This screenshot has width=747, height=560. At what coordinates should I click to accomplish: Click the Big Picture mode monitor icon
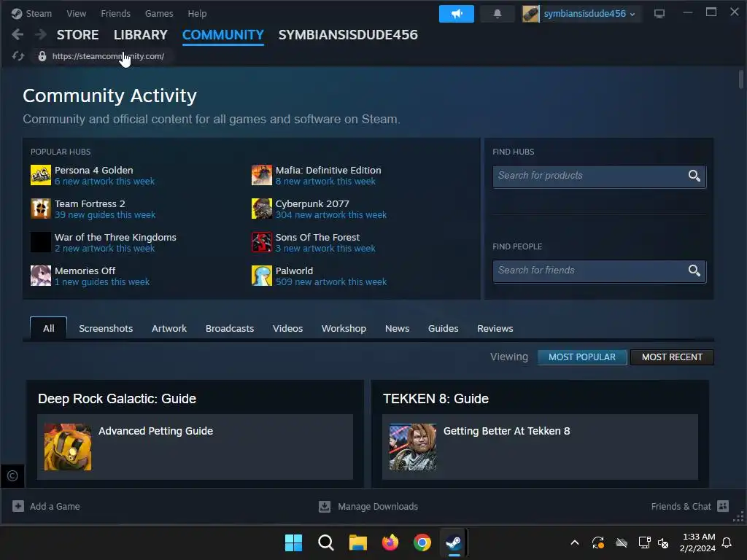click(x=659, y=14)
